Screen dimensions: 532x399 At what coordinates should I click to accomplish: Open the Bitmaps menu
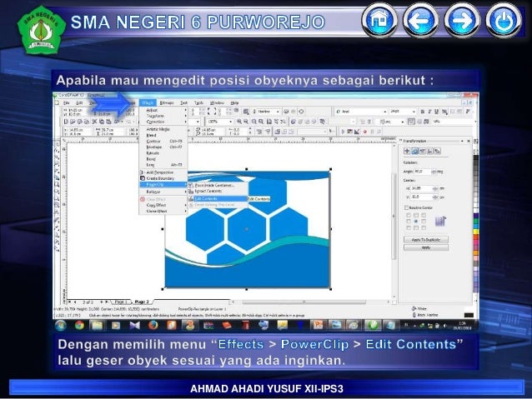pyautogui.click(x=167, y=102)
